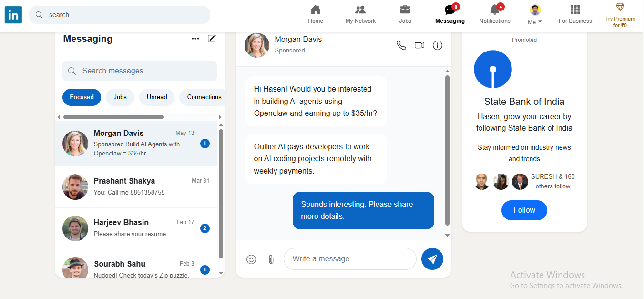
Task: Start a video call with Morgan Davis
Action: 419,45
